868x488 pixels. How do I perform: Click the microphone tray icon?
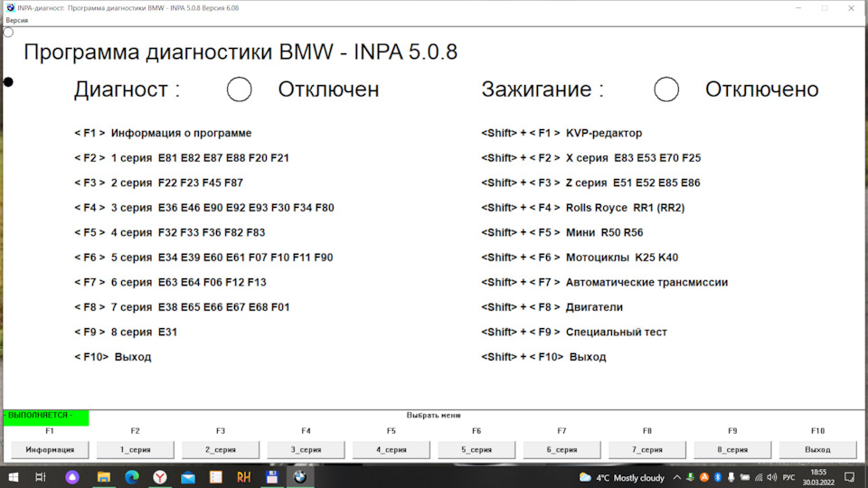click(x=731, y=477)
